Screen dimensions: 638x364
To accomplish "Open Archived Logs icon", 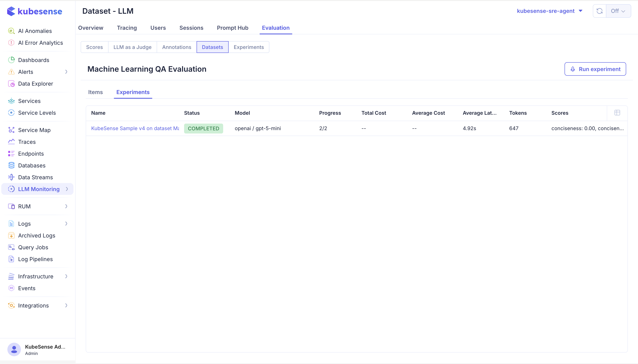I will click(11, 236).
